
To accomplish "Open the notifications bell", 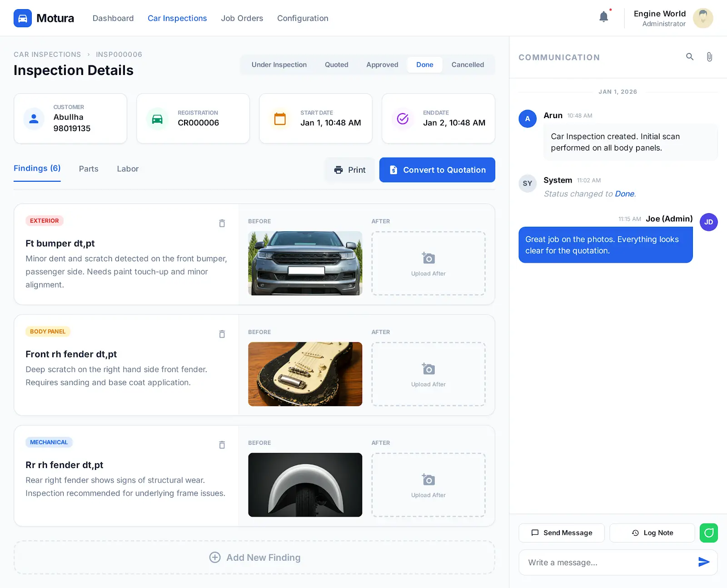I will point(603,17).
